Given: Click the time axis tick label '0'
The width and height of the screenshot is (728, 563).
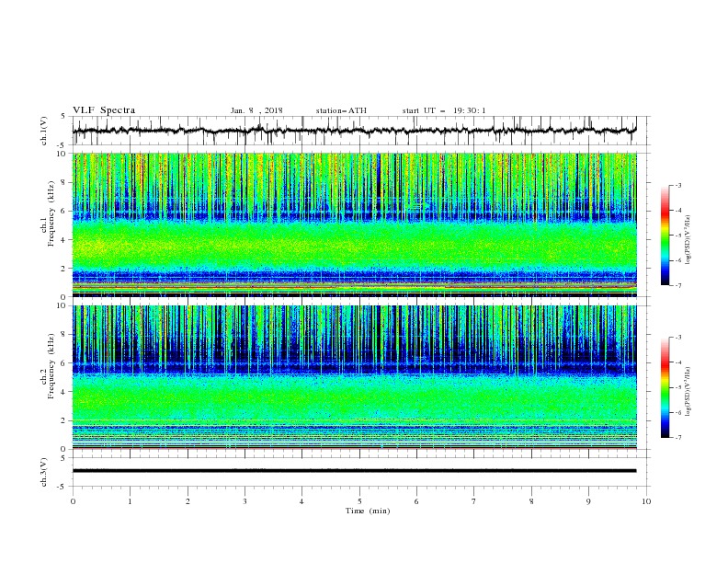Looking at the screenshot, I should [x=73, y=501].
